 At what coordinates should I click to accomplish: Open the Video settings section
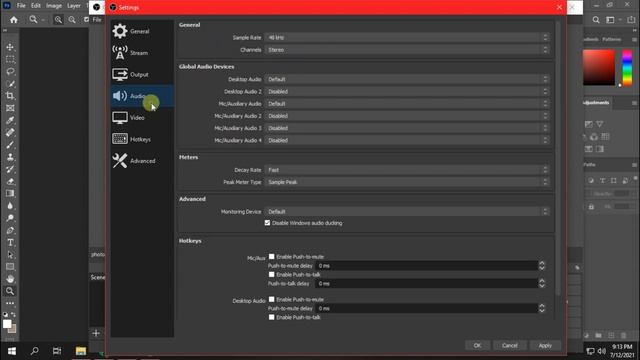pyautogui.click(x=142, y=118)
